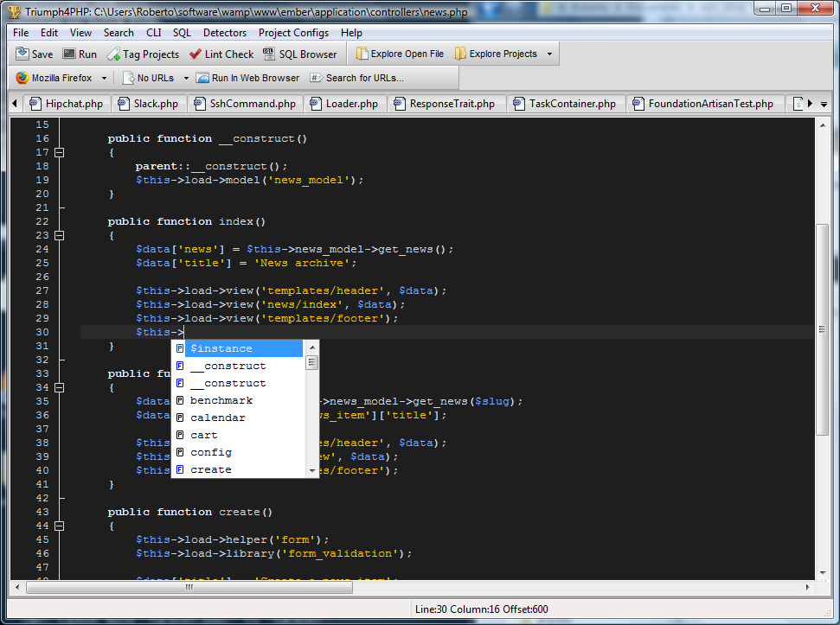Open Search for URLs...

356,78
